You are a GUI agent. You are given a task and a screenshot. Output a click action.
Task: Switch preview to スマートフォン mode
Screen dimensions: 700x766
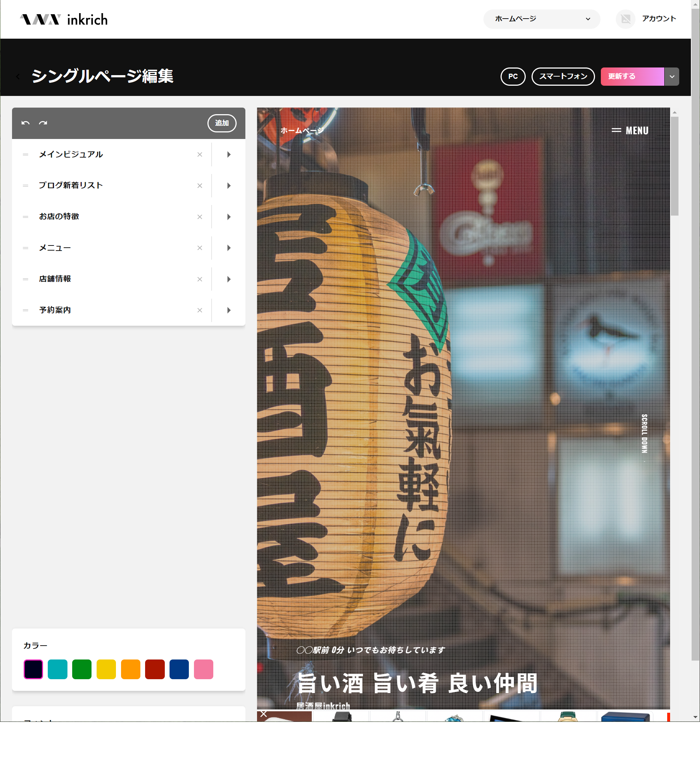coord(563,76)
